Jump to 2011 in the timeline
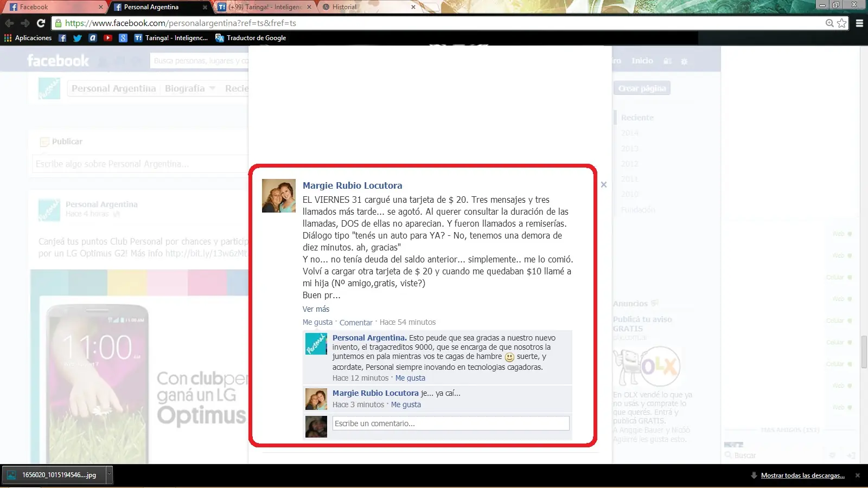Image resolution: width=868 pixels, height=488 pixels. 630,179
